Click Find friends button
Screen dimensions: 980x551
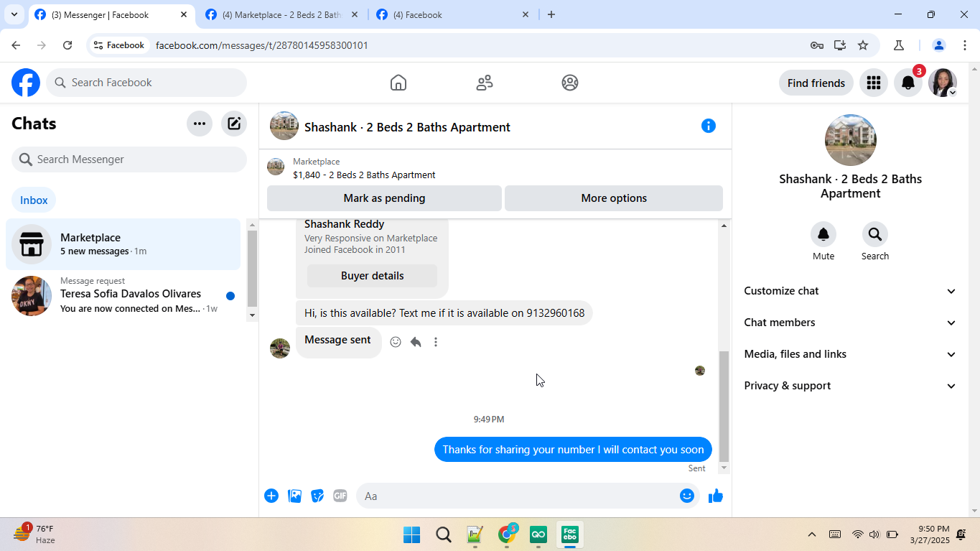pos(816,83)
